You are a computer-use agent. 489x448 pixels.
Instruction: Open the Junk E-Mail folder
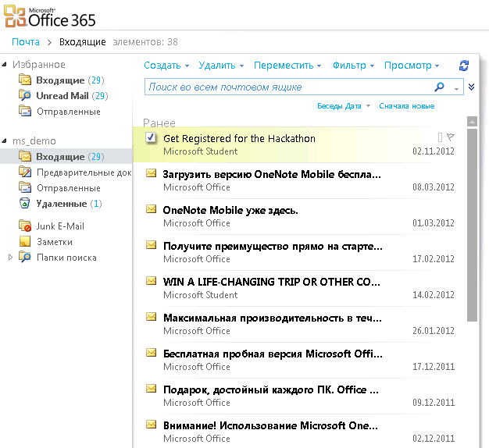pos(59,226)
